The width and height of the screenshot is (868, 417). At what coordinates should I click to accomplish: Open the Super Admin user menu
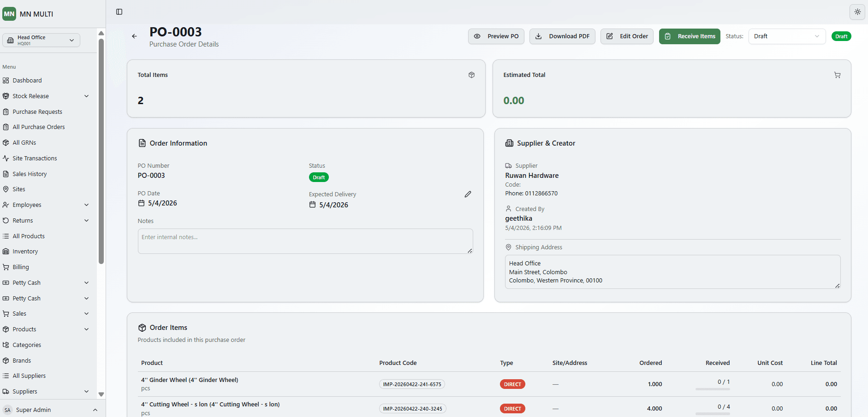point(51,410)
